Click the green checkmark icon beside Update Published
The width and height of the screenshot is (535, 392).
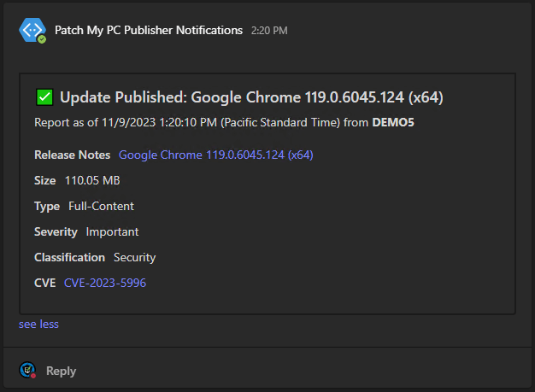coord(44,97)
